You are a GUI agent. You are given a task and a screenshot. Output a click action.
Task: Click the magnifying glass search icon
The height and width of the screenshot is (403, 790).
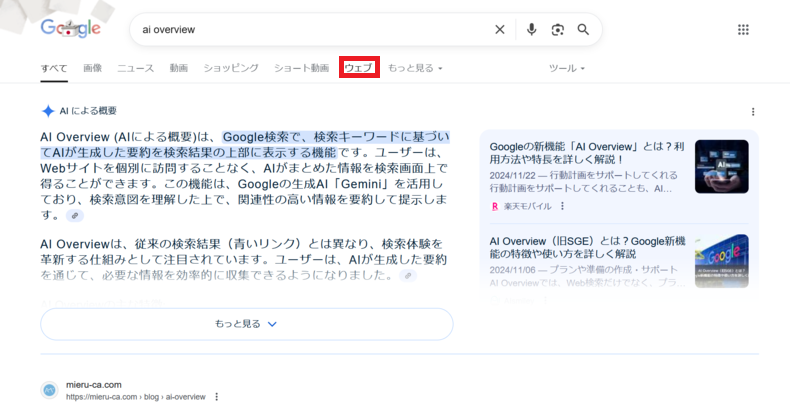click(583, 30)
